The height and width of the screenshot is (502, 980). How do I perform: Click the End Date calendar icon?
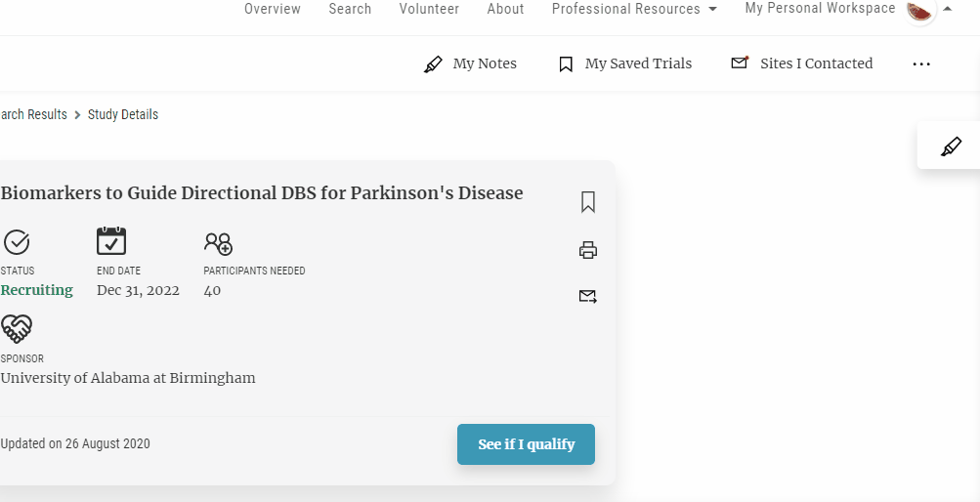tap(111, 241)
